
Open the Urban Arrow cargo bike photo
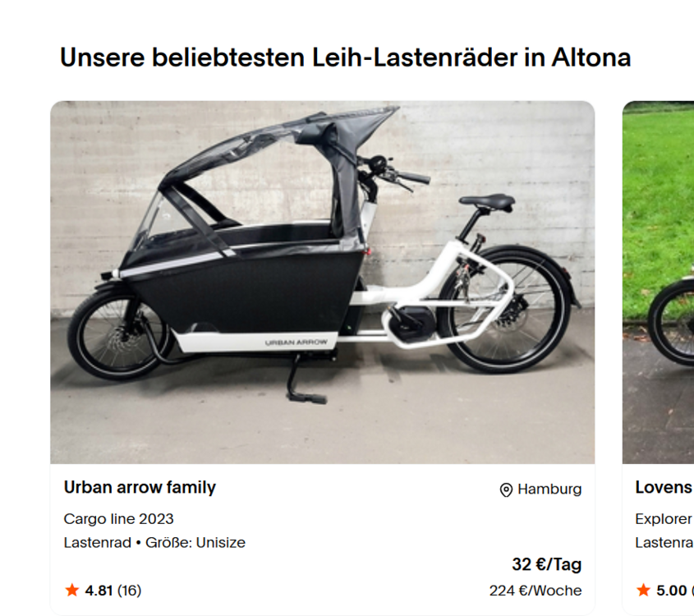pos(322,283)
